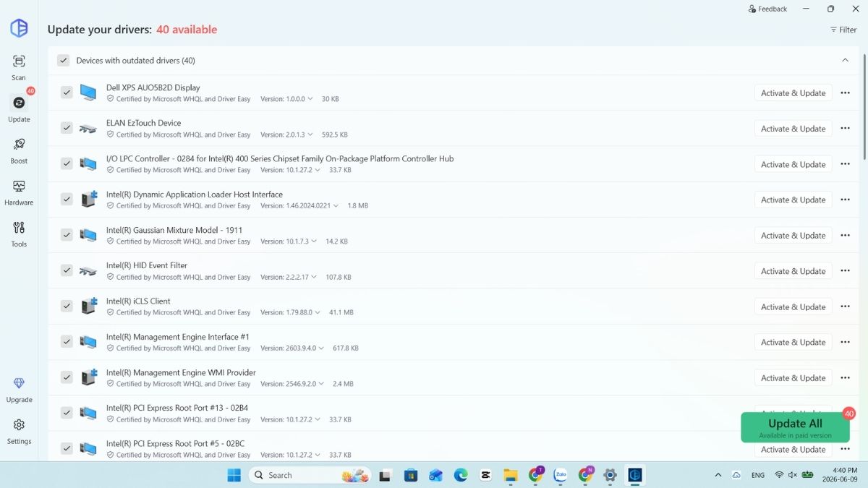Uncheck Intel Dynamic Application Loader checkbox

click(x=67, y=199)
